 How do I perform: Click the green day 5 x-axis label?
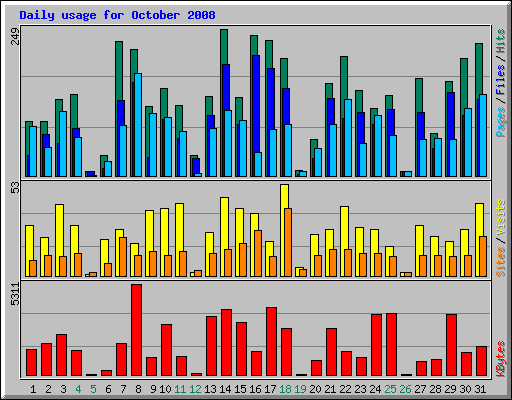(93, 389)
